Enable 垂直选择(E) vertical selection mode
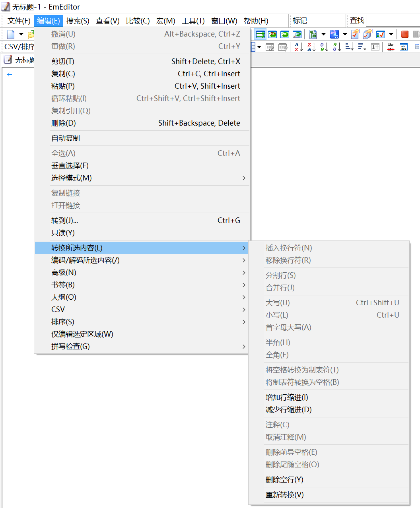Viewport: 420px width, 508px height. 70,165
